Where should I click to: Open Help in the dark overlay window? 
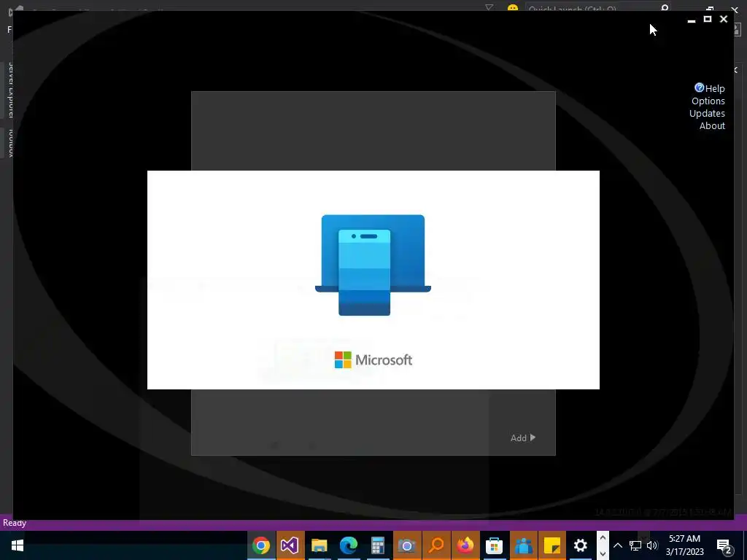(715, 88)
